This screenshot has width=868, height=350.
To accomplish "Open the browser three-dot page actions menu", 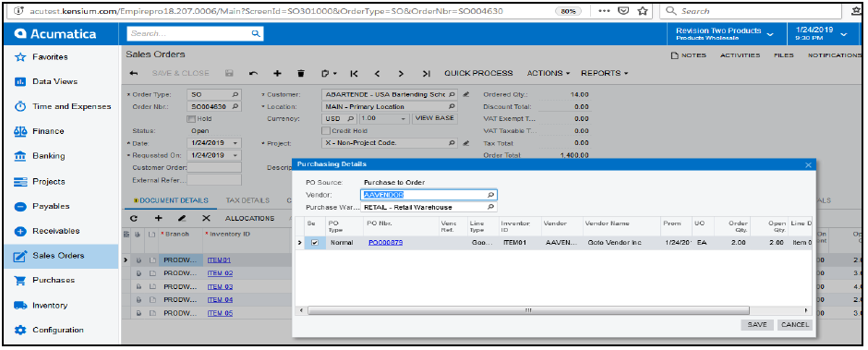I will tap(605, 11).
